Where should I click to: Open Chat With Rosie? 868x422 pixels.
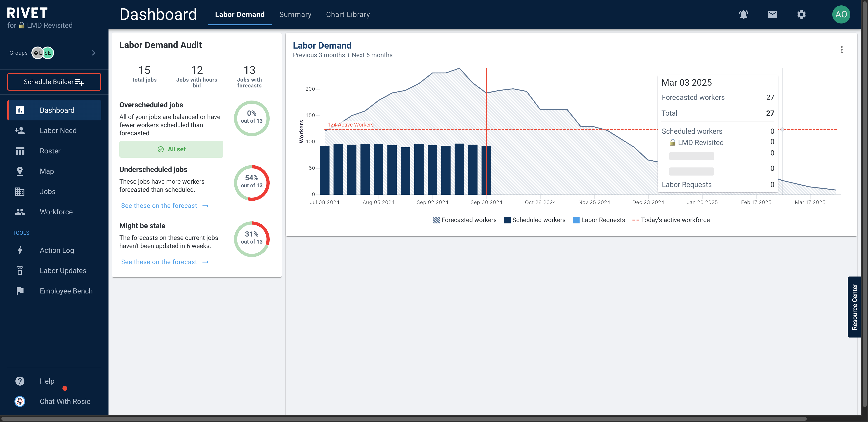[54, 401]
